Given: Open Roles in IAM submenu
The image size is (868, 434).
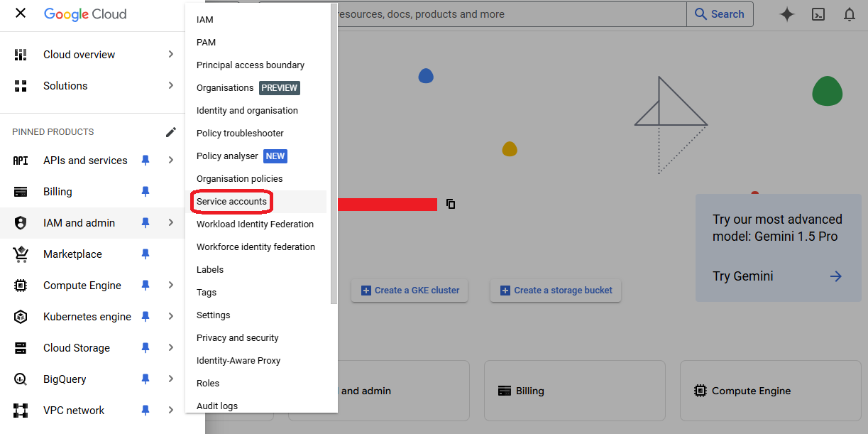Looking at the screenshot, I should point(208,384).
